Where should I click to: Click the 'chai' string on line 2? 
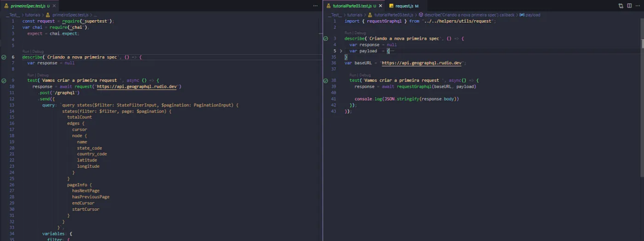[77, 28]
